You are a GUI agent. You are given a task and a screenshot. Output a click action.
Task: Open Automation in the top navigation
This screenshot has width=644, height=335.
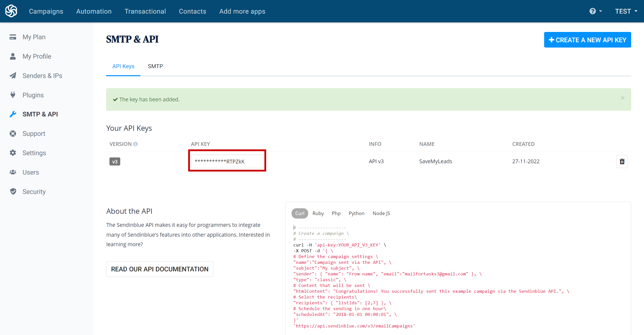pos(94,11)
